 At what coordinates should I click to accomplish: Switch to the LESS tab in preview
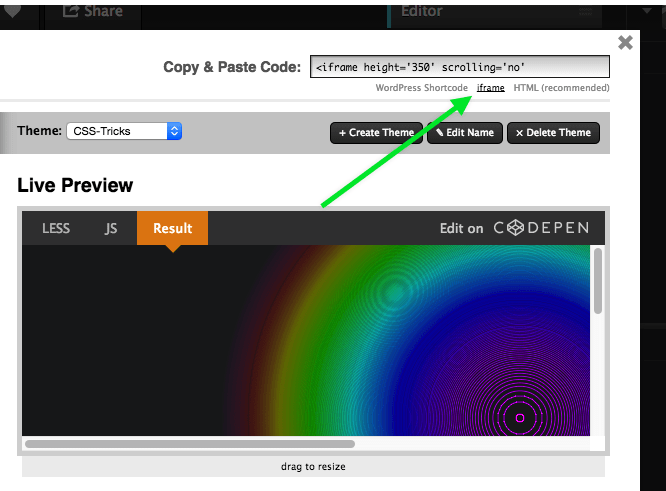(x=56, y=229)
